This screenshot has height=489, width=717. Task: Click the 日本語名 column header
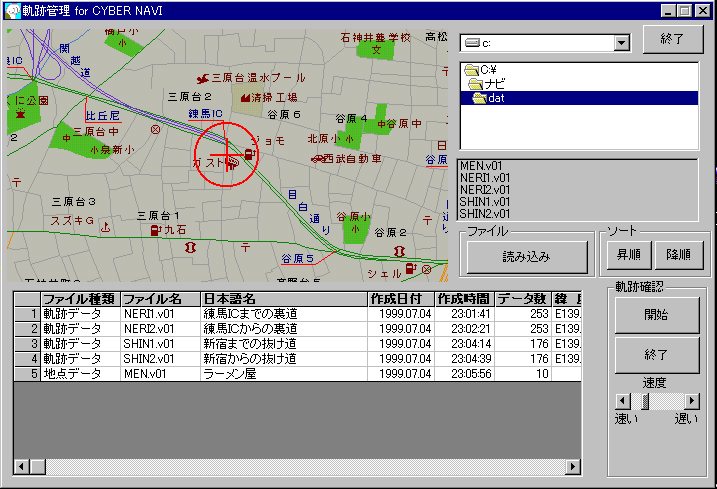click(284, 299)
